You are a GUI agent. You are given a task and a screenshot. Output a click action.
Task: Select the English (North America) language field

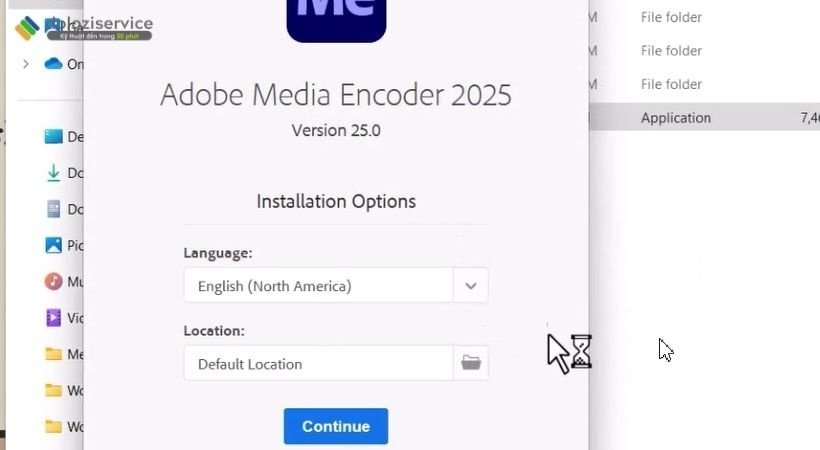click(x=318, y=286)
